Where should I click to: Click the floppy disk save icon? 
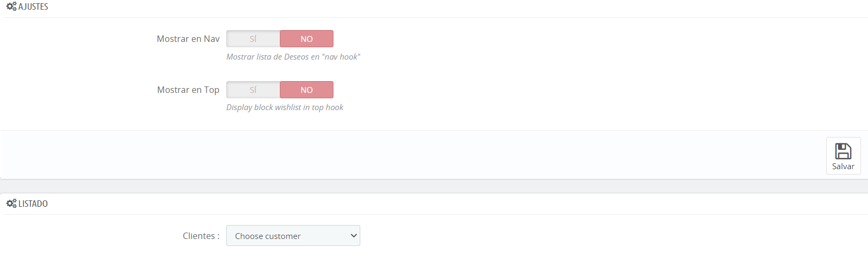843,151
